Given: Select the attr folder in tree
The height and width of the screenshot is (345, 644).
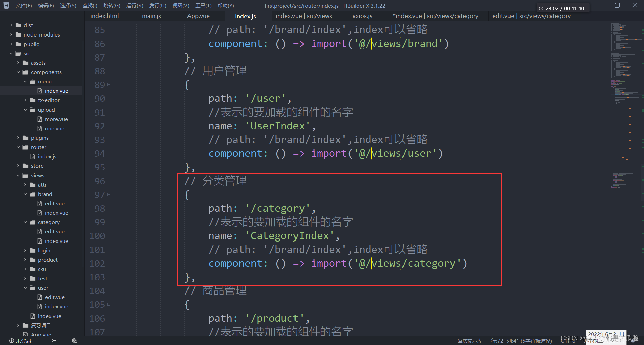Looking at the screenshot, I should 42,185.
